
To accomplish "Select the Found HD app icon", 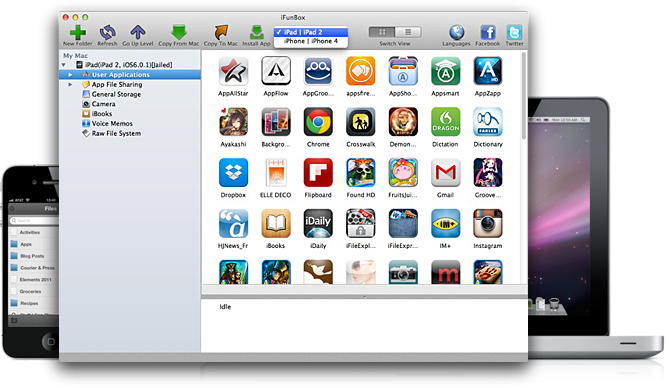I will click(361, 172).
